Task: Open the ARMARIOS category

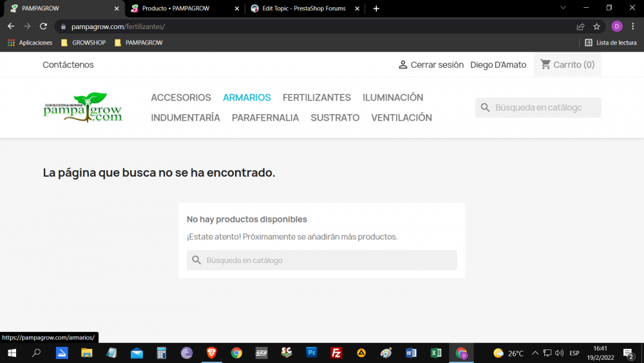Action: coord(247,97)
